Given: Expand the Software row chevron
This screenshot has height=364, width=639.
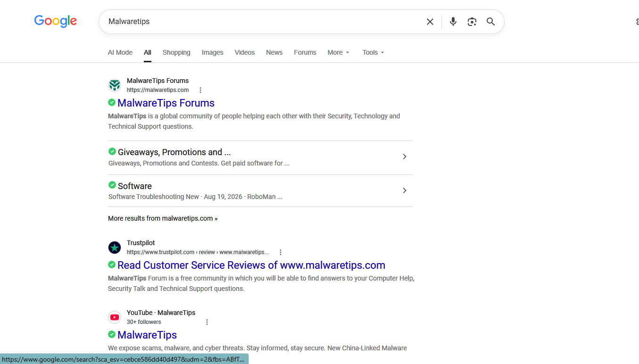Looking at the screenshot, I should click(405, 190).
